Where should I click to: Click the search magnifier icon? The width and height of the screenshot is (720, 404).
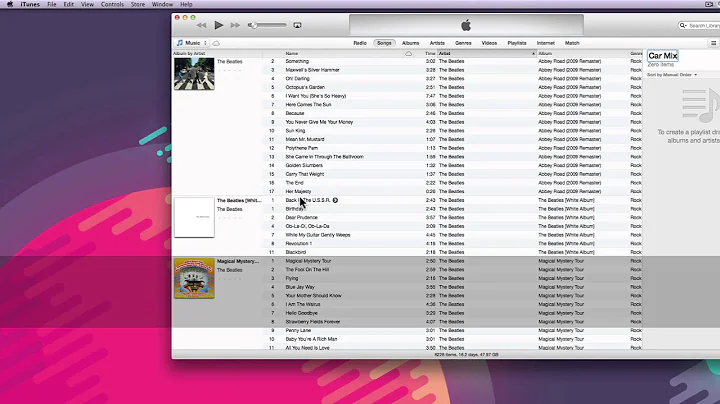coord(683,26)
